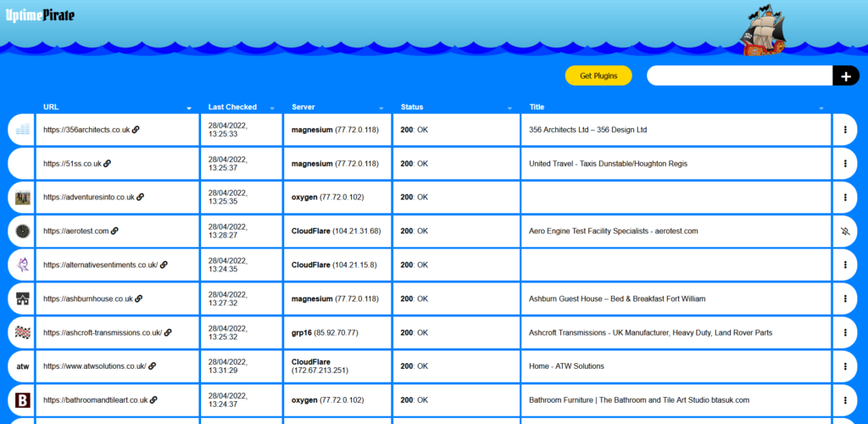Expand the Title column sort arrow
Viewport: 868px width, 424px height.
[x=821, y=109]
